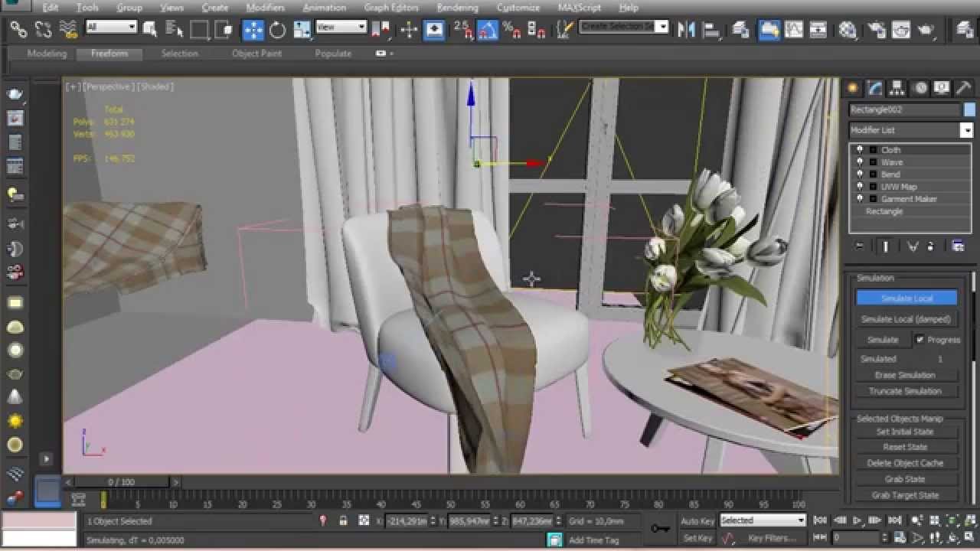Toggle the Garment Maker modifier lightbulb
The width and height of the screenshot is (980, 551).
click(860, 199)
